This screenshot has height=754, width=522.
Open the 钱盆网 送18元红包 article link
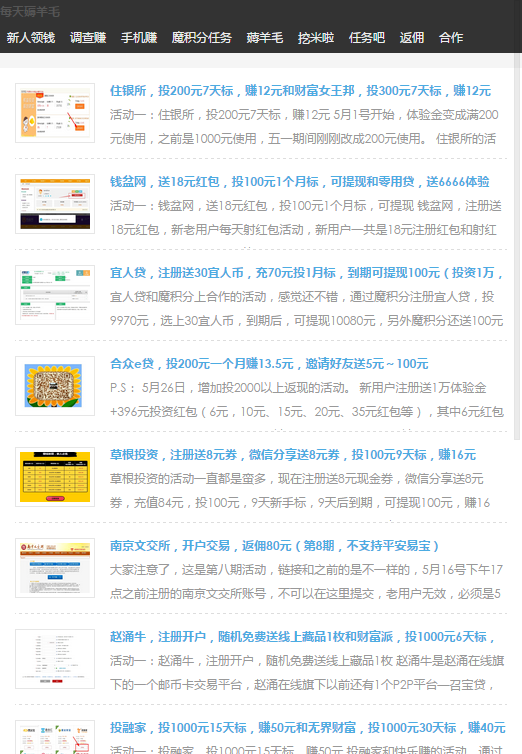pyautogui.click(x=299, y=181)
